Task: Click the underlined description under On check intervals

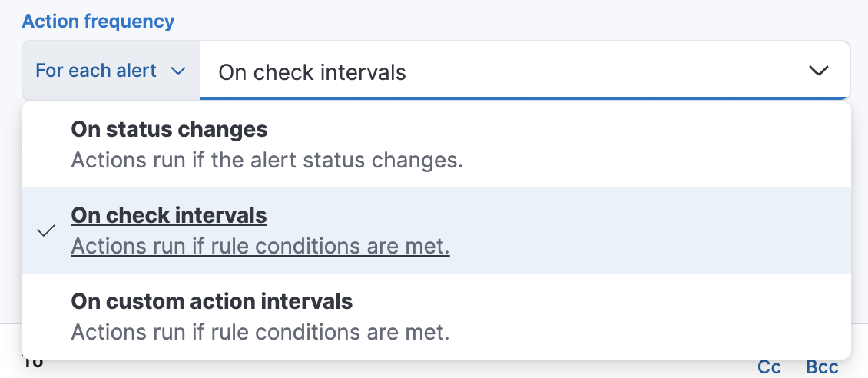Action: tap(260, 247)
